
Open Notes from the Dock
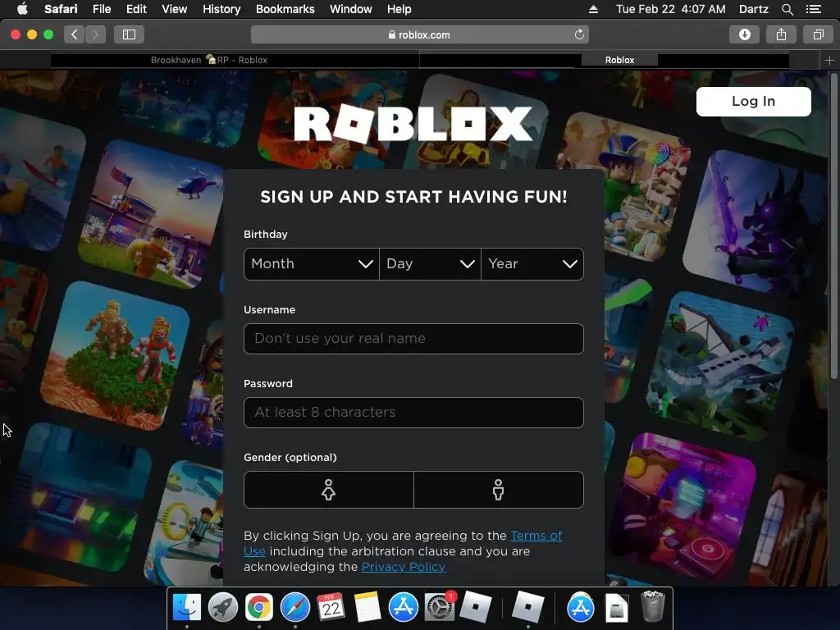pyautogui.click(x=367, y=608)
